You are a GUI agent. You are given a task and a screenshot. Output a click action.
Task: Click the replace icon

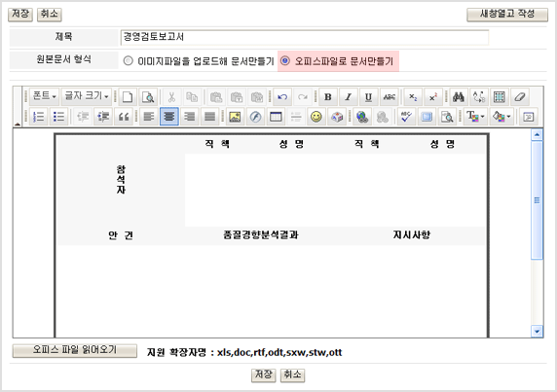pos(479,97)
